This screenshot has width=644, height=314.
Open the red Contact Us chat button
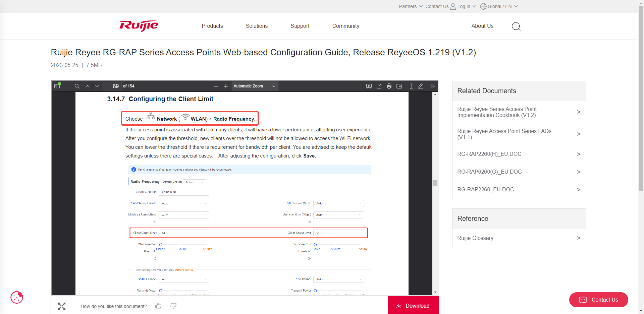599,300
